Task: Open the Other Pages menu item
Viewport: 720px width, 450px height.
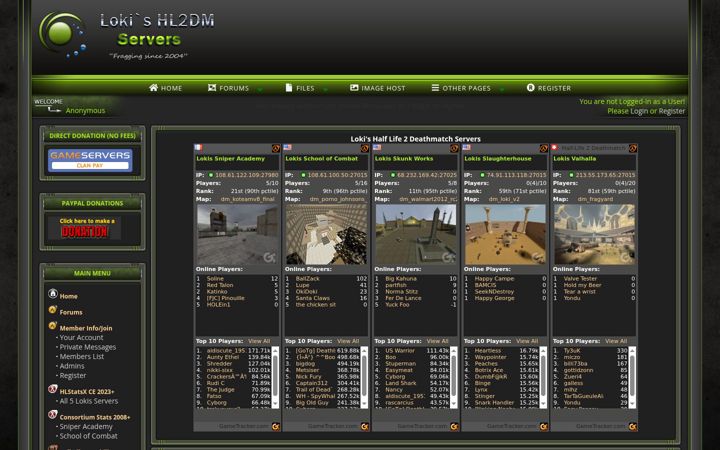Action: click(x=461, y=88)
